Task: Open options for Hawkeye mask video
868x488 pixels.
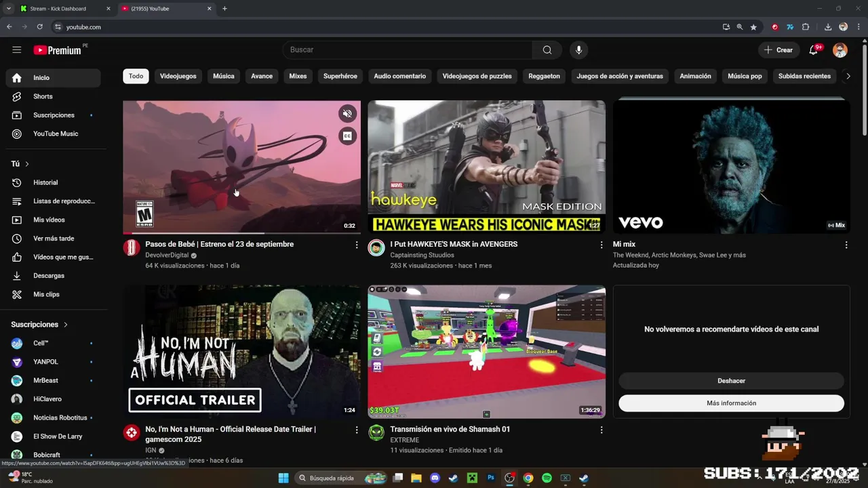Action: 601,245
